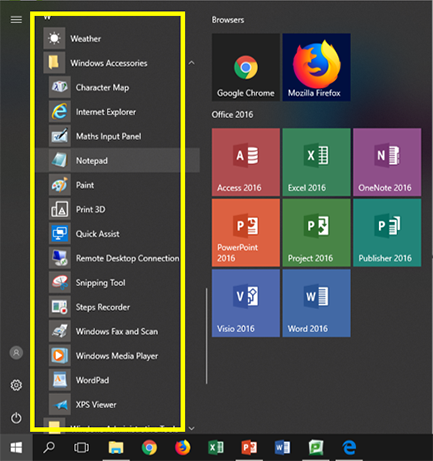
Task: Open the Mozilla Firefox tile
Action: (x=316, y=67)
